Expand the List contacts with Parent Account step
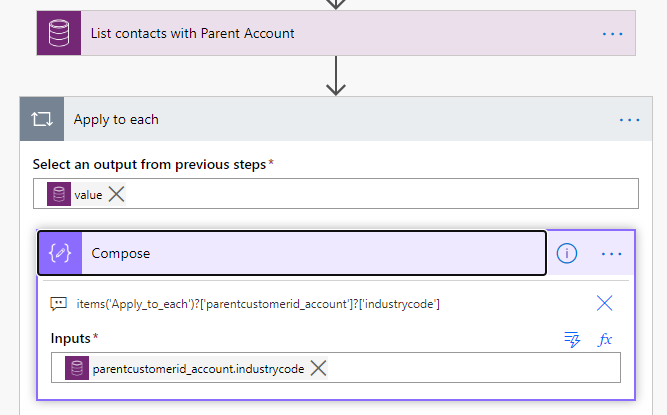Screen dimensions: 667x415 (x=300, y=34)
